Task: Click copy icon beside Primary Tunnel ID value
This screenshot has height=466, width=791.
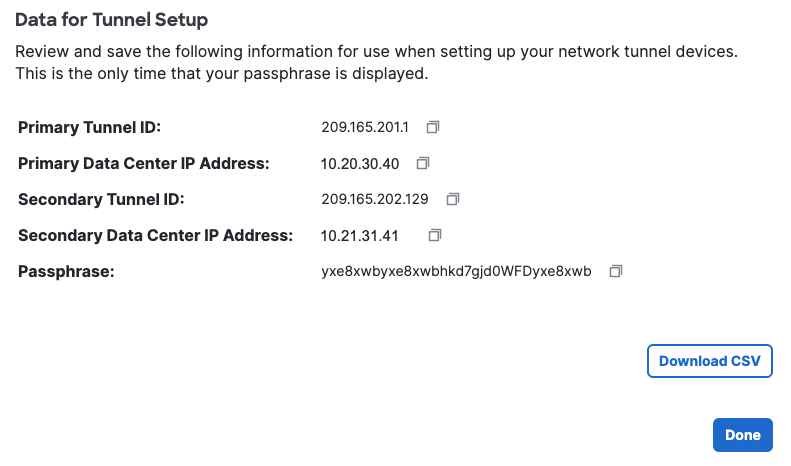Action: point(433,127)
